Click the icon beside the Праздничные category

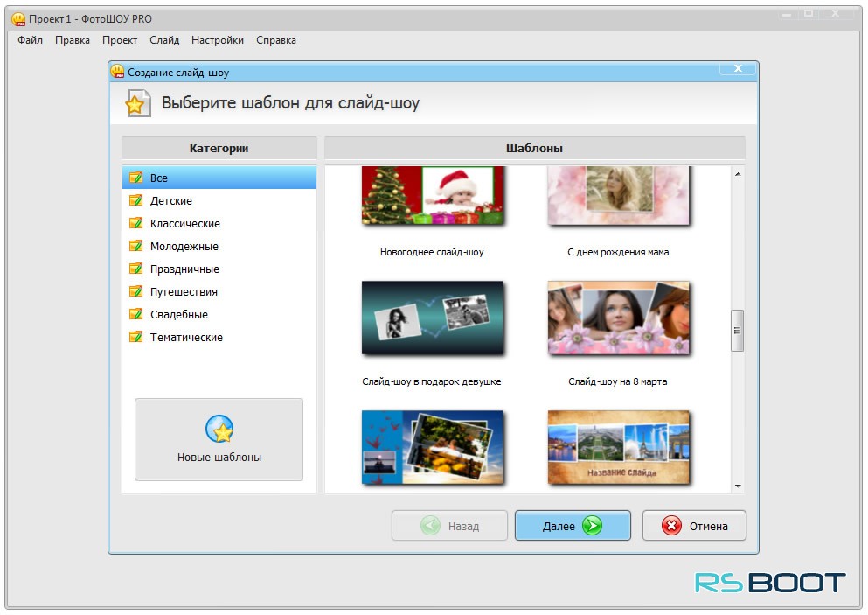pos(135,269)
